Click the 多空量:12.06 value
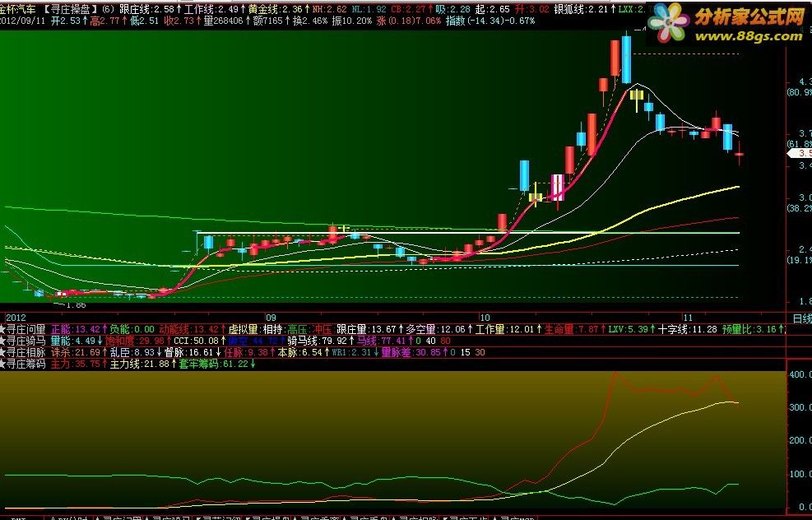Image resolution: width=812 pixels, height=520 pixels. tap(435, 329)
